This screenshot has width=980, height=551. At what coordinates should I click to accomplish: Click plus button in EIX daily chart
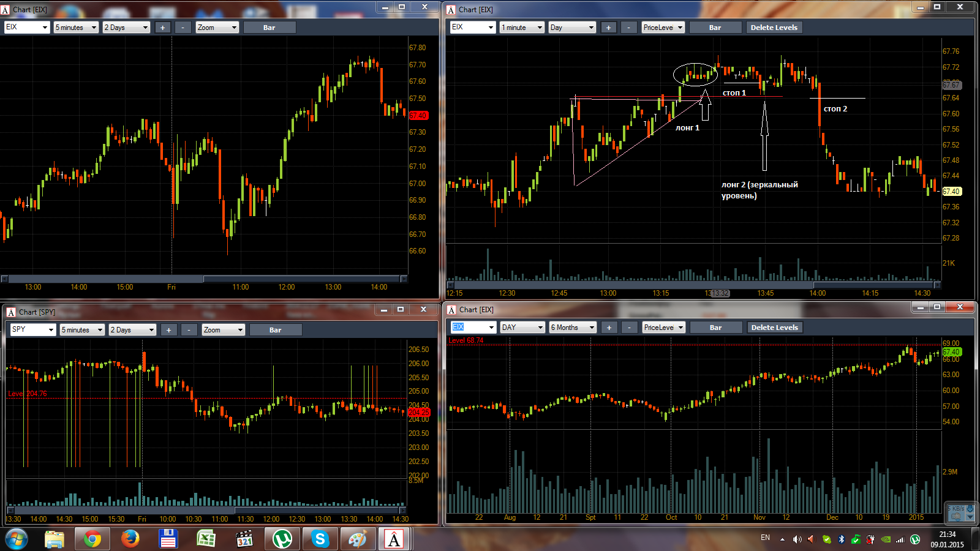click(609, 328)
